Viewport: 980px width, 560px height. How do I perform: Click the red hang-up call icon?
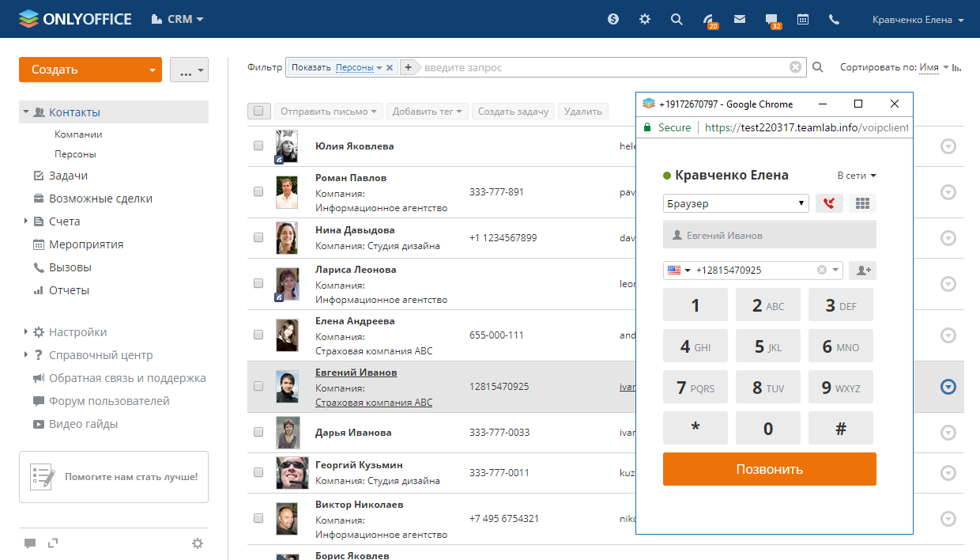click(x=828, y=203)
